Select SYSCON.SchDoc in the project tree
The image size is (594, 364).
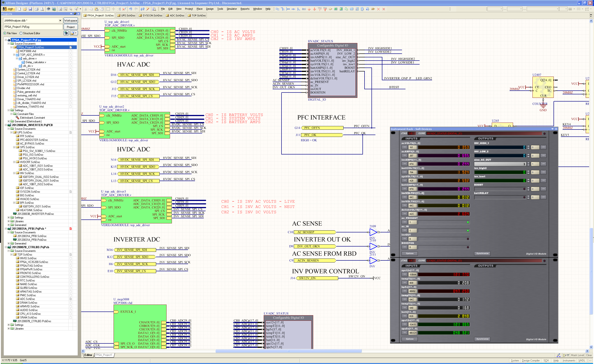(x=30, y=192)
